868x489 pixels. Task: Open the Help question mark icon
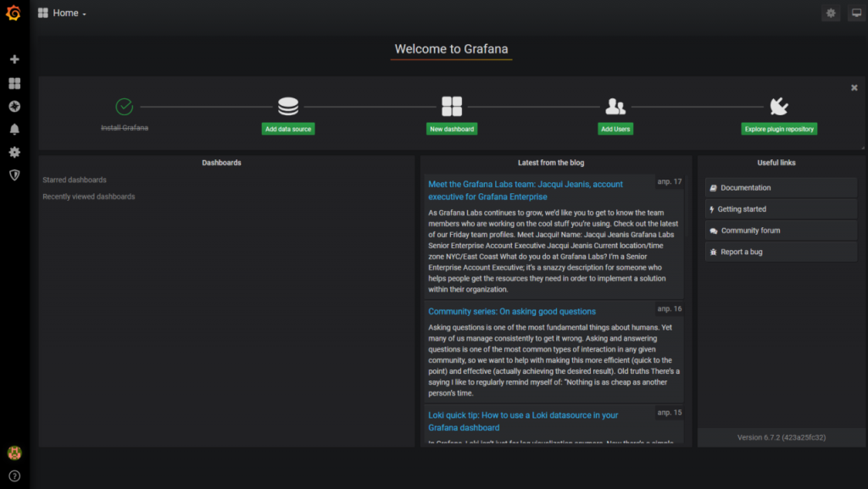(14, 475)
